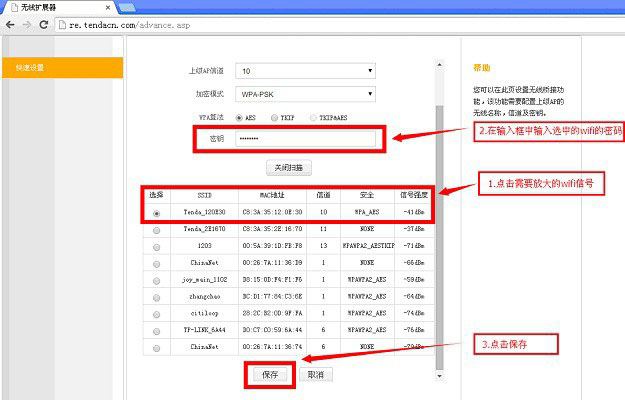This screenshot has width=625, height=400.
Task: Expand the 加密模式 WPA-PSK dropdown
Action: coord(305,94)
